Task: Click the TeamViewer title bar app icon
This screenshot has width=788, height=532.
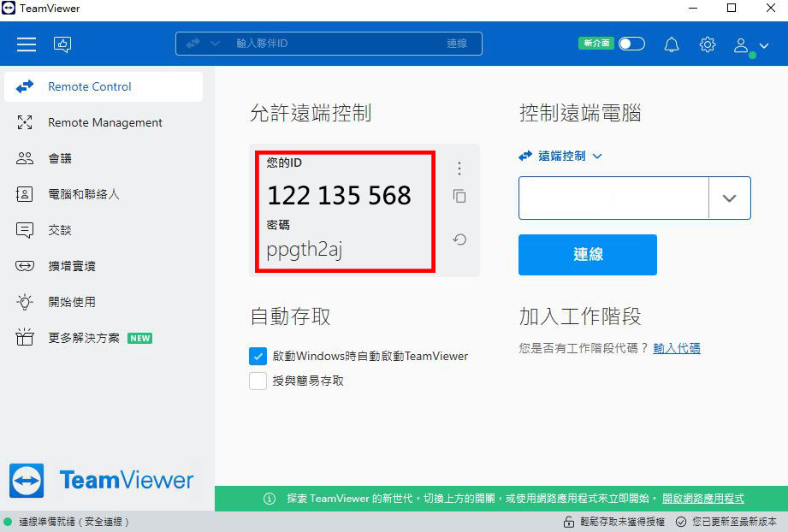Action: (9, 9)
